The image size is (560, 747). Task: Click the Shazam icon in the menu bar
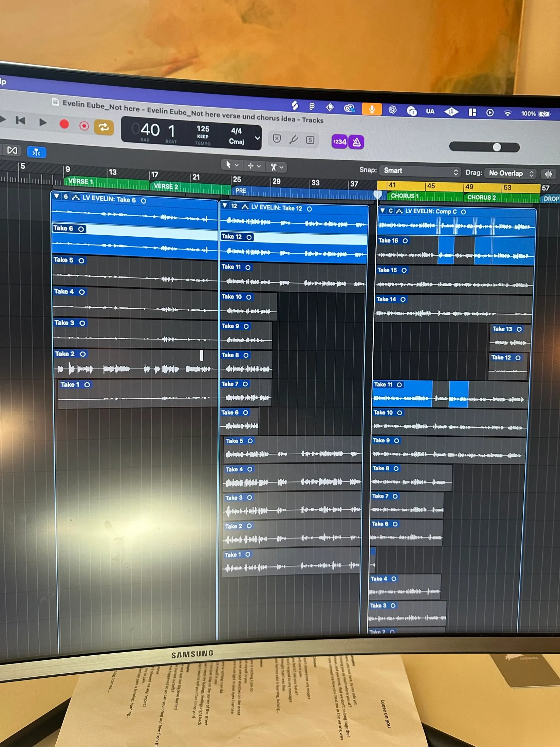pyautogui.click(x=295, y=106)
